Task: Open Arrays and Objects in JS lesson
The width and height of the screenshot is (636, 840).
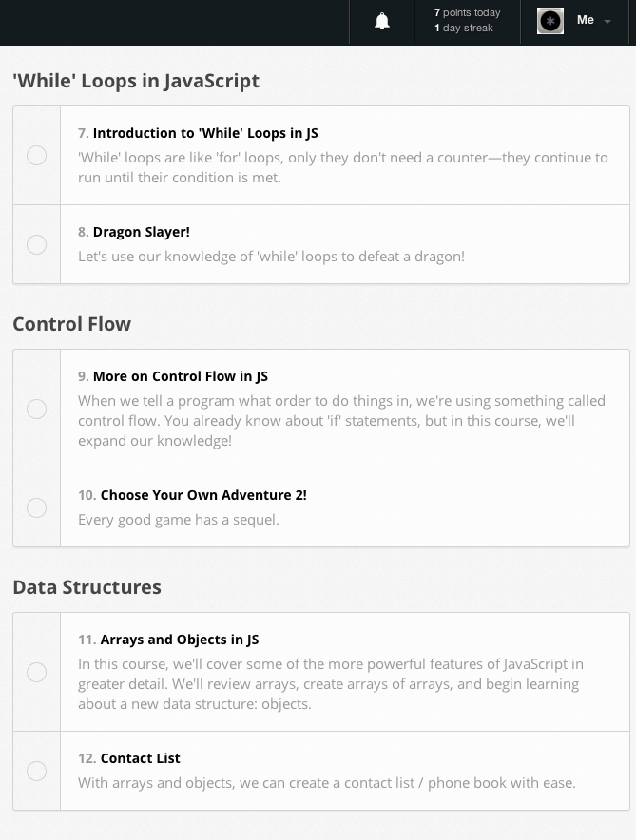Action: [180, 640]
